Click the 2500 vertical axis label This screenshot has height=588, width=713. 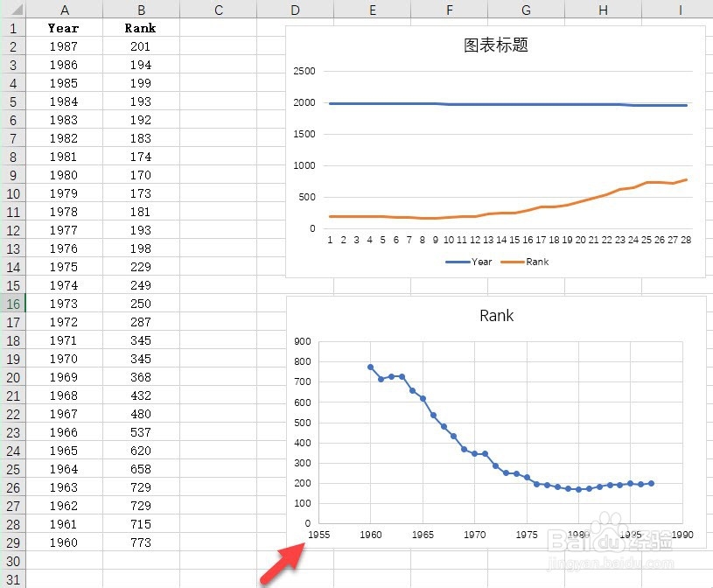pyautogui.click(x=304, y=71)
